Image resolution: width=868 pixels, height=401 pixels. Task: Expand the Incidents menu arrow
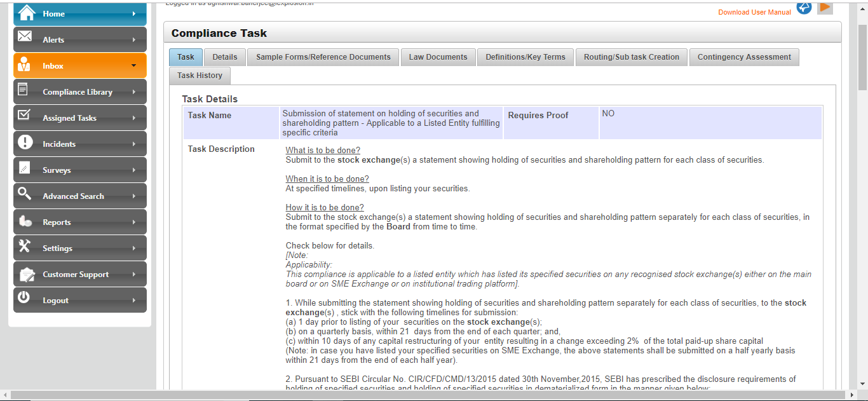133,144
